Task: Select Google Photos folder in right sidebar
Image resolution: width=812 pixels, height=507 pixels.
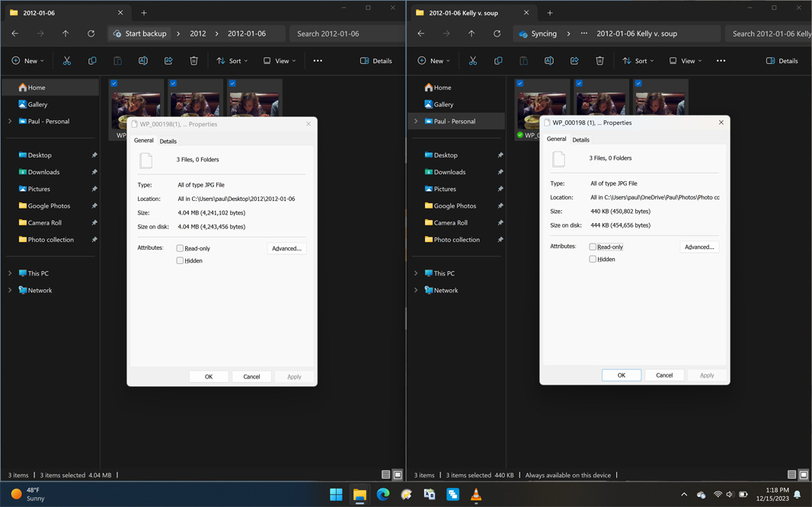Action: point(455,206)
